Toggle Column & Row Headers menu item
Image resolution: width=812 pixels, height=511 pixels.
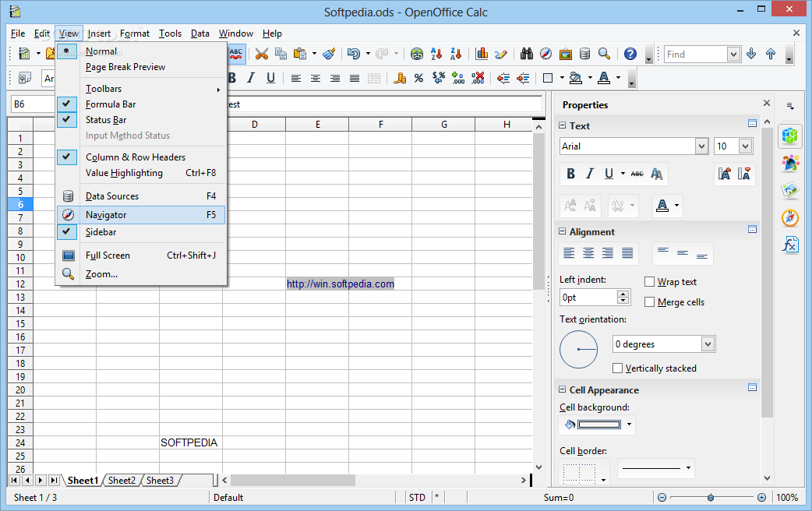click(x=141, y=157)
